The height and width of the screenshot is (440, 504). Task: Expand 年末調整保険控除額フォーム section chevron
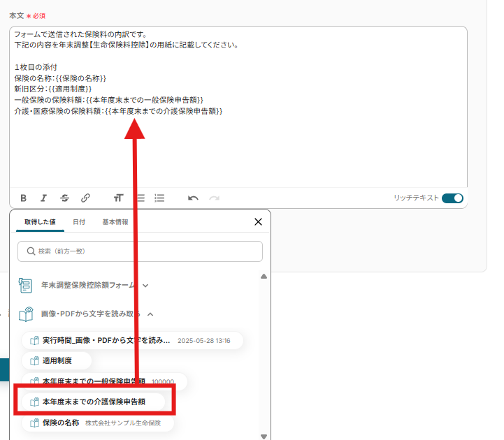(x=145, y=286)
